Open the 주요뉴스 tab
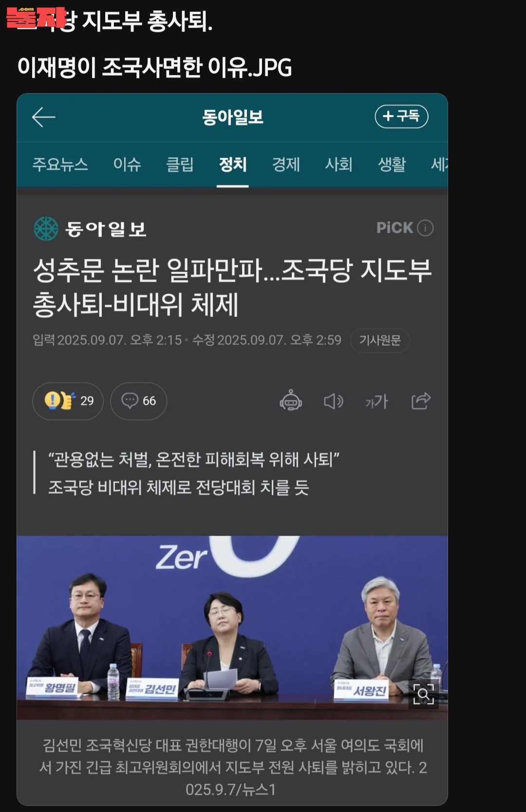The image size is (526, 812). (60, 164)
